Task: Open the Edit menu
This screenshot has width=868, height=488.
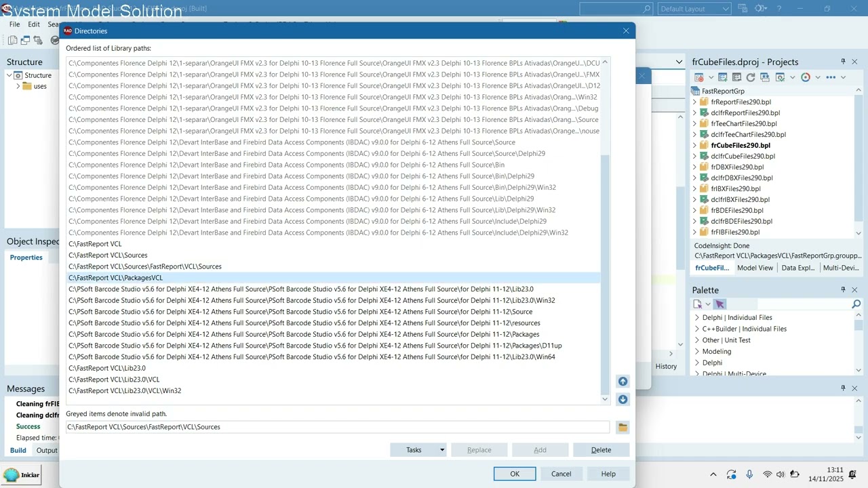Action: coord(34,24)
